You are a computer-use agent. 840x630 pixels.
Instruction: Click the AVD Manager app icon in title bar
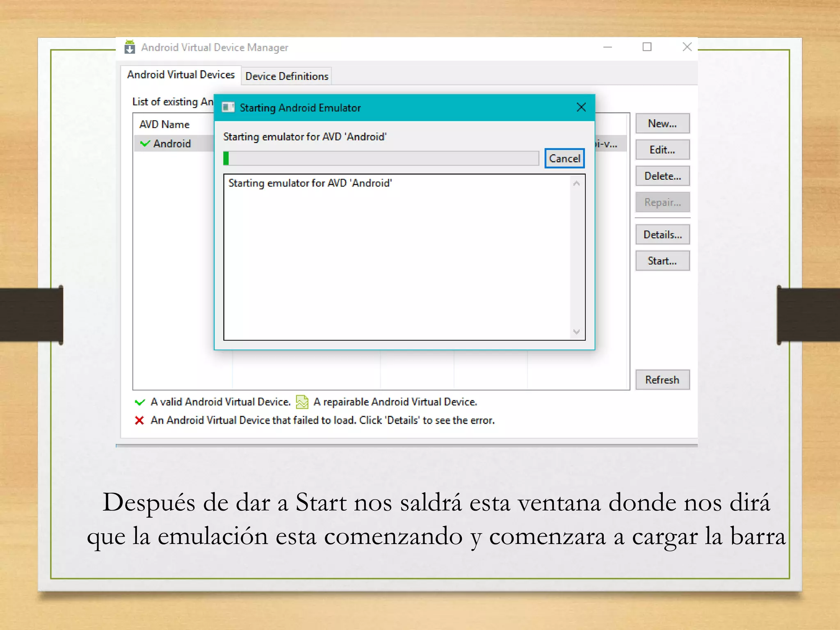click(x=130, y=47)
